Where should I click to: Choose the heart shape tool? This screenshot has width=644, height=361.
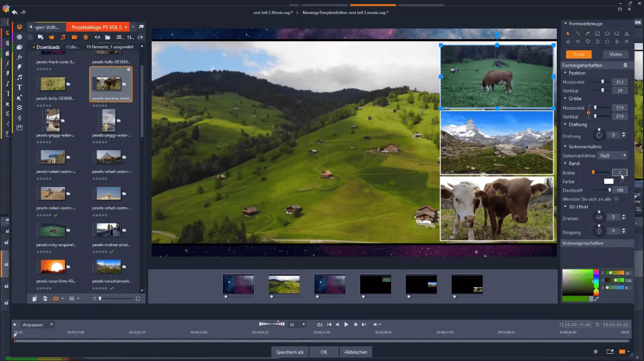tap(587, 41)
